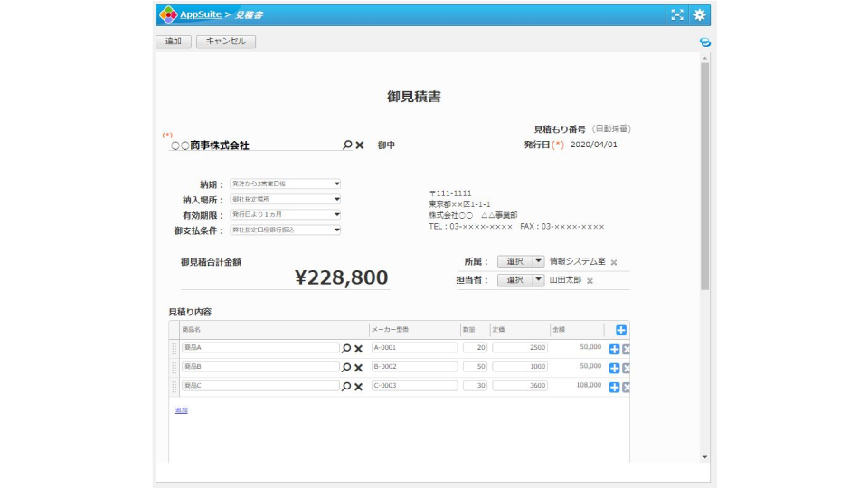Click the キャンセル button
Screen dimensions: 868x488
pyautogui.click(x=226, y=42)
